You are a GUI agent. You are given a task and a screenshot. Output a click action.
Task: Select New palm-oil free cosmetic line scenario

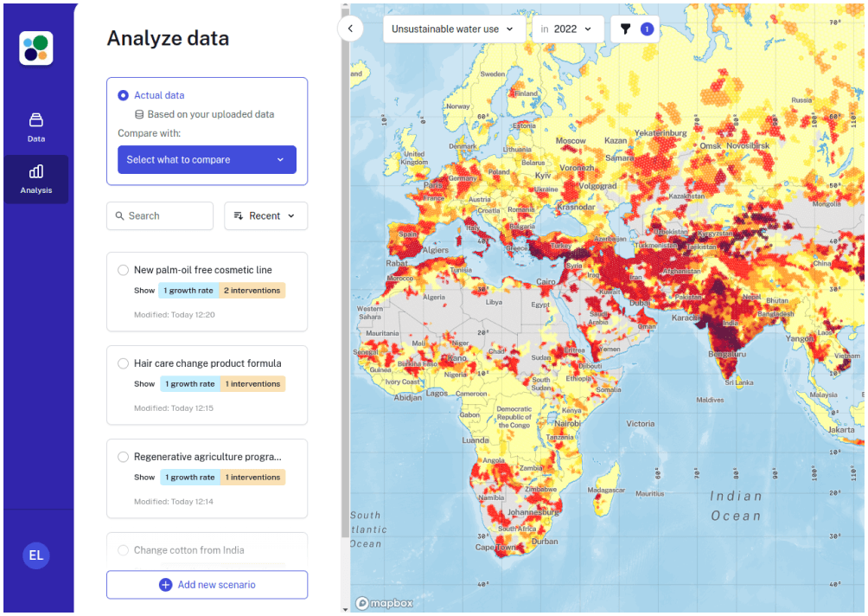(x=124, y=270)
